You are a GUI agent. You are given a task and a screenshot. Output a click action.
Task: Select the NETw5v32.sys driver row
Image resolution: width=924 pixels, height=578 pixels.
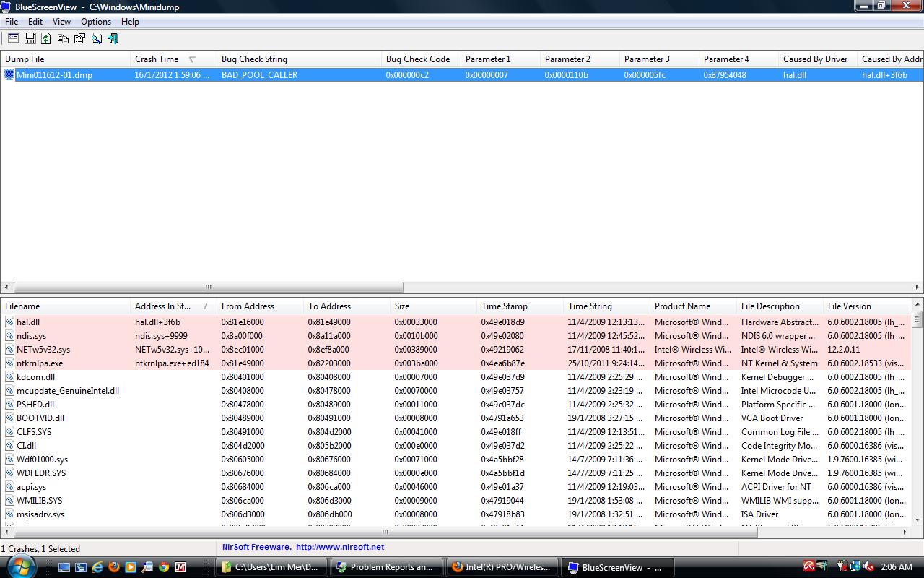(456, 350)
